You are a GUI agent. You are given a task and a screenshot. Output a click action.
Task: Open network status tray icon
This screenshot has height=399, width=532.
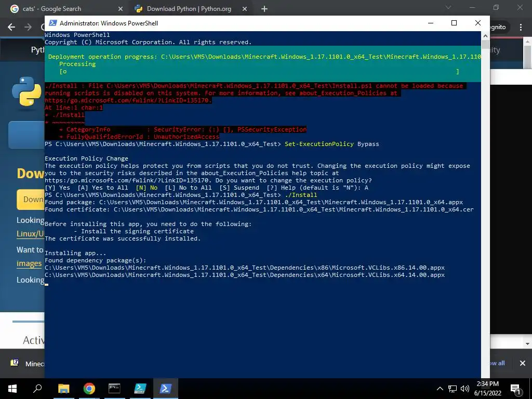point(453,389)
